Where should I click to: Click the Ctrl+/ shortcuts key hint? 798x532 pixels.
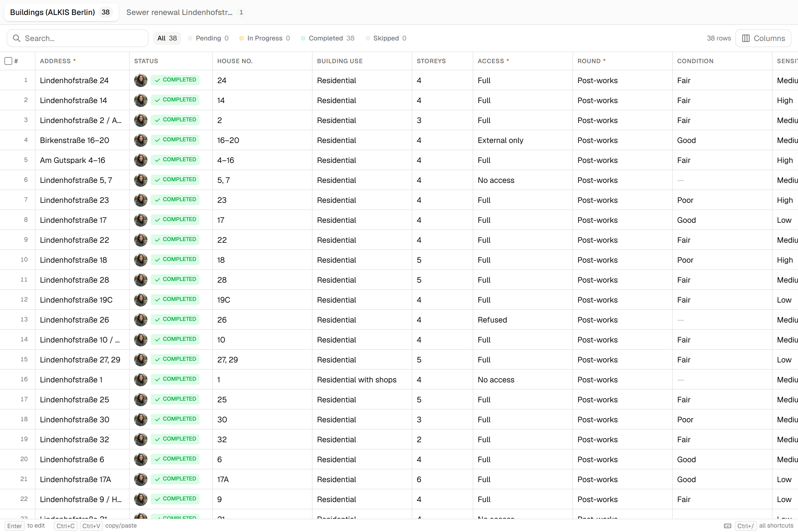(745, 526)
